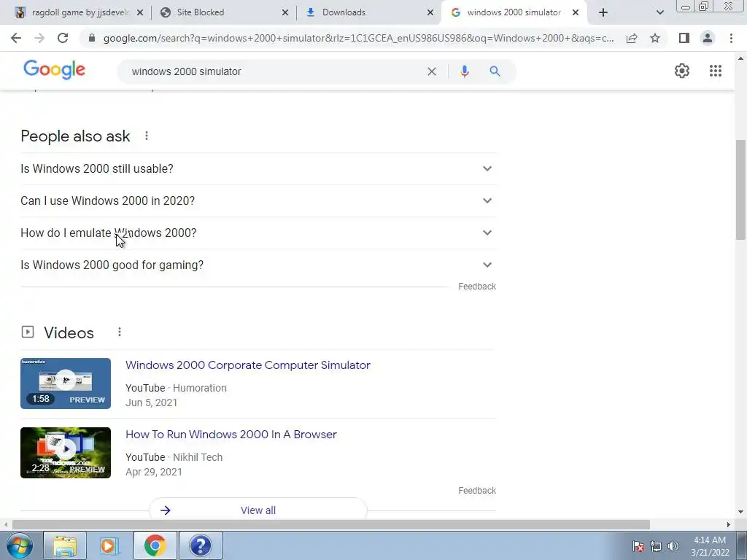Close the Downloads tab

(430, 13)
